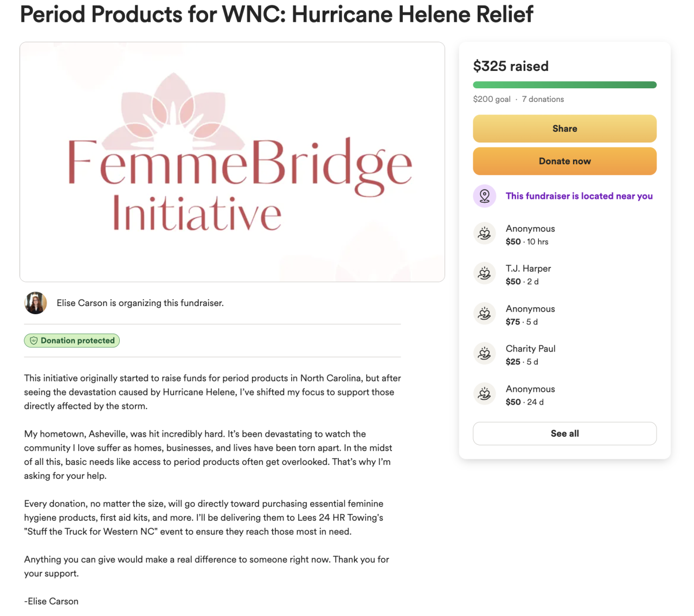Click the fundraiser title heading
This screenshot has height=616, width=694.
(x=277, y=14)
